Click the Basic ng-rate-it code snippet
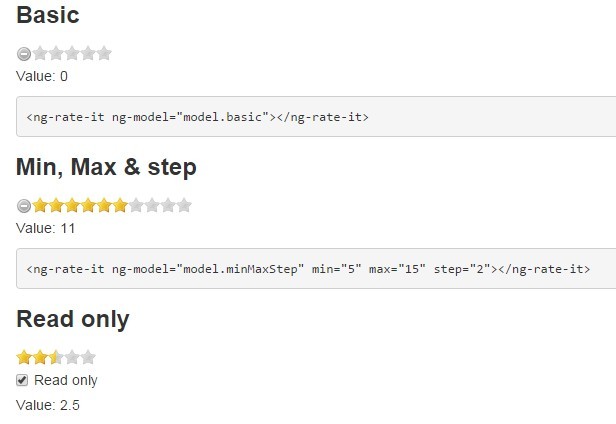616x424 pixels. click(x=198, y=117)
